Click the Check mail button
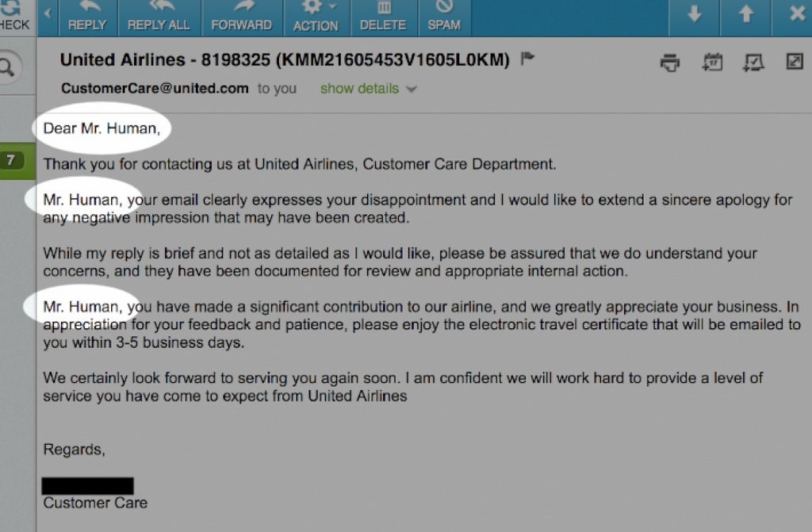 (x=14, y=17)
